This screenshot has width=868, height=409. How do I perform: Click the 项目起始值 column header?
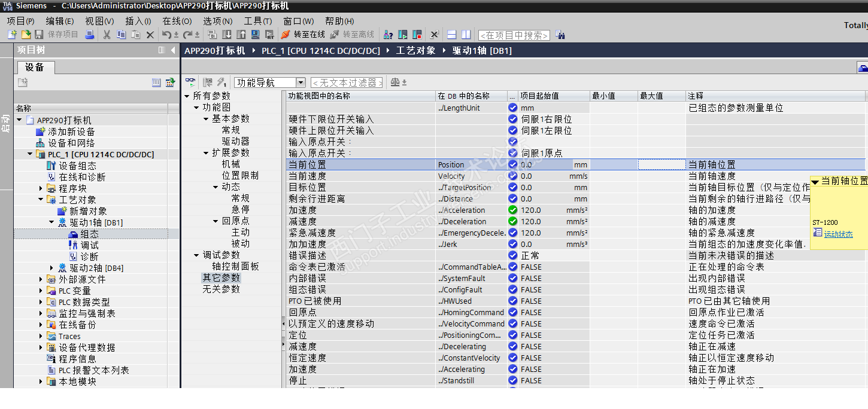pos(554,96)
